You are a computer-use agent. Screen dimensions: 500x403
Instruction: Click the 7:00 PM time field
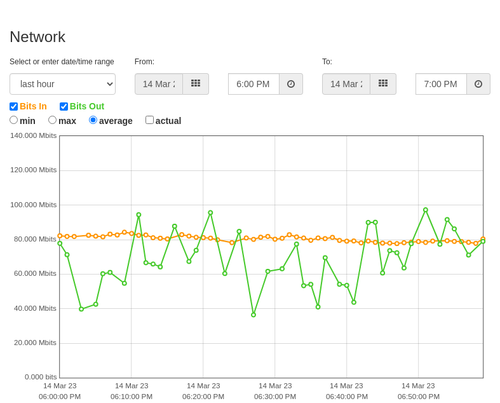click(x=441, y=84)
